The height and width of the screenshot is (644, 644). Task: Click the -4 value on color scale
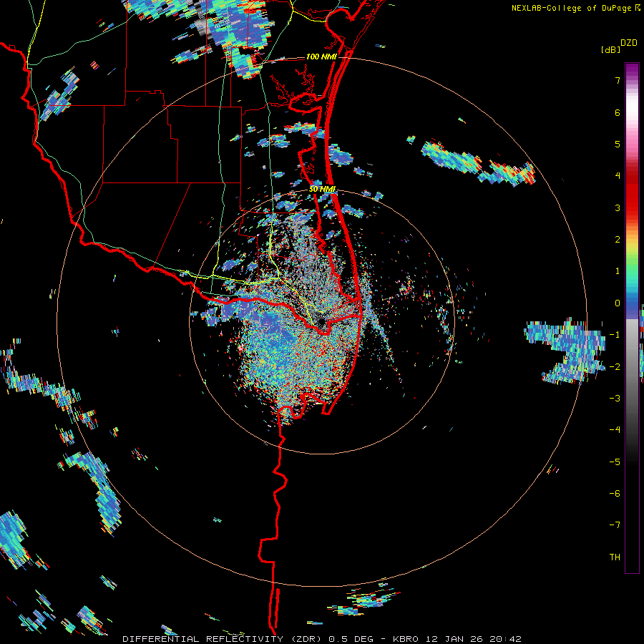click(x=615, y=430)
